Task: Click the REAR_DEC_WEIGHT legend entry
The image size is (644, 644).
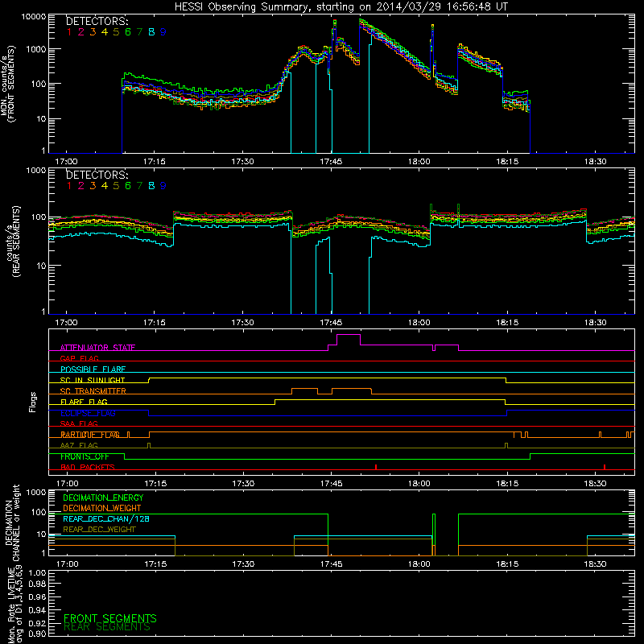Action: (99, 530)
